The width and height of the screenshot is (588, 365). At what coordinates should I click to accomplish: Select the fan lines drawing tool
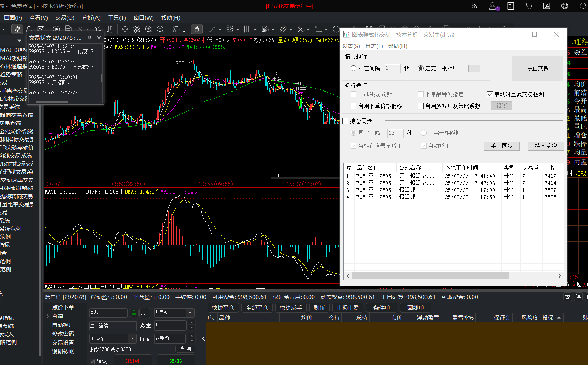265,29
